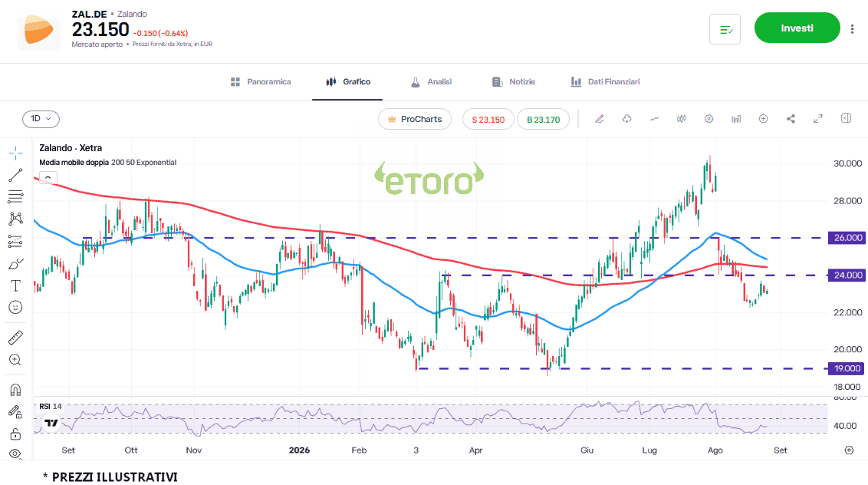Screen dimensions: 868x485
Task: Click the Zalando · Xetra chart title
Action: 71,148
